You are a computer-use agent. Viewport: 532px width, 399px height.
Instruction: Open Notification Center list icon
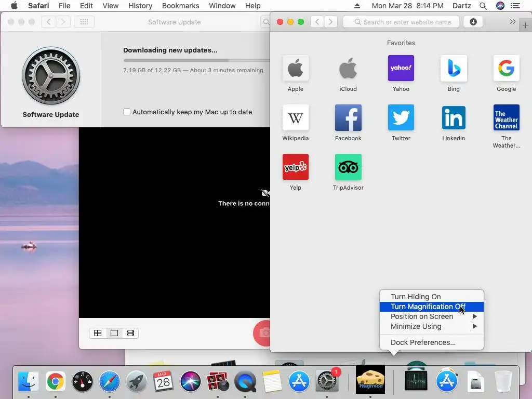coord(515,6)
